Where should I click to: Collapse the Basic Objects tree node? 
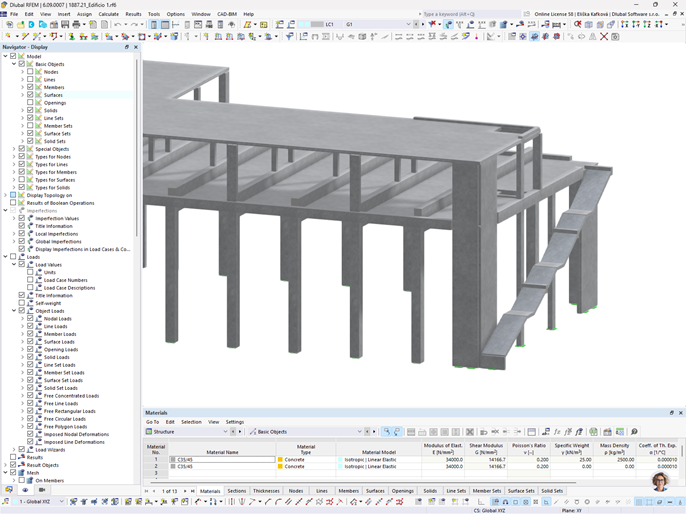pos(14,64)
